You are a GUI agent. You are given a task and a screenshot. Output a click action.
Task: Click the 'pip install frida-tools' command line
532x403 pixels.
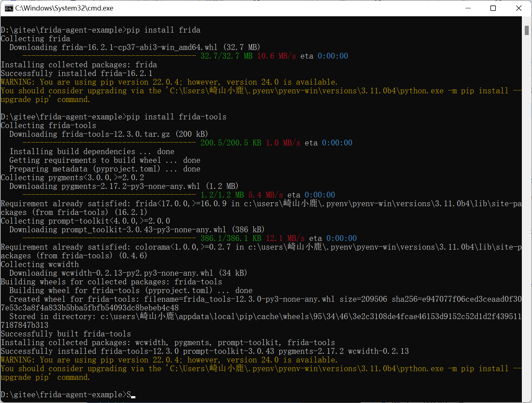(176, 117)
